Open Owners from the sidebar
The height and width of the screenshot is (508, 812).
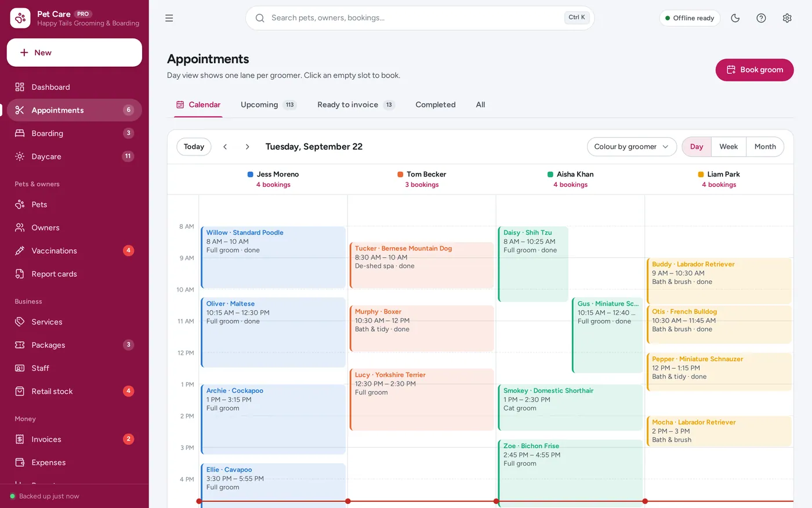pos(74,228)
